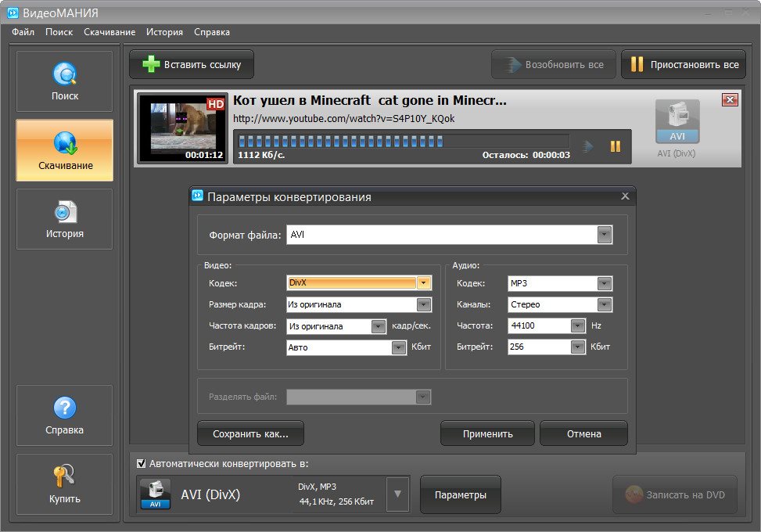
Task: Expand the Размер кадра dropdown
Action: pyautogui.click(x=424, y=305)
